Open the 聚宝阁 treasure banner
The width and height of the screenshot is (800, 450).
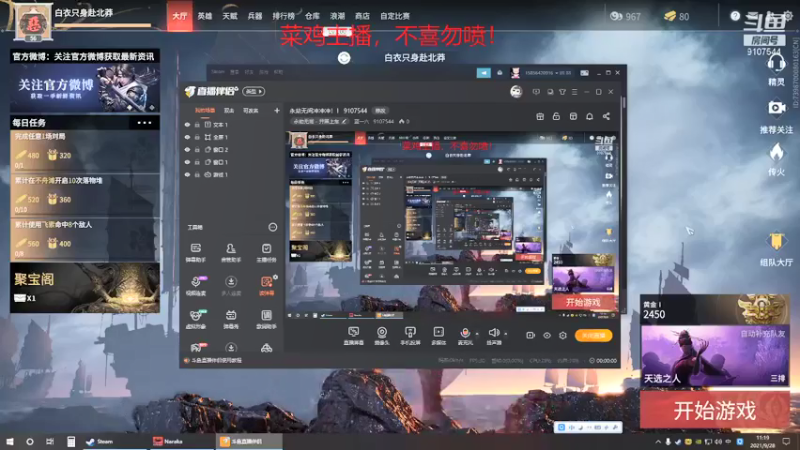click(x=85, y=288)
